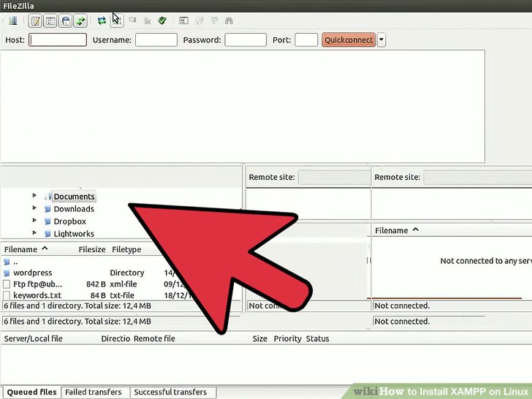Click the Refresh file lists icon

[x=102, y=21]
